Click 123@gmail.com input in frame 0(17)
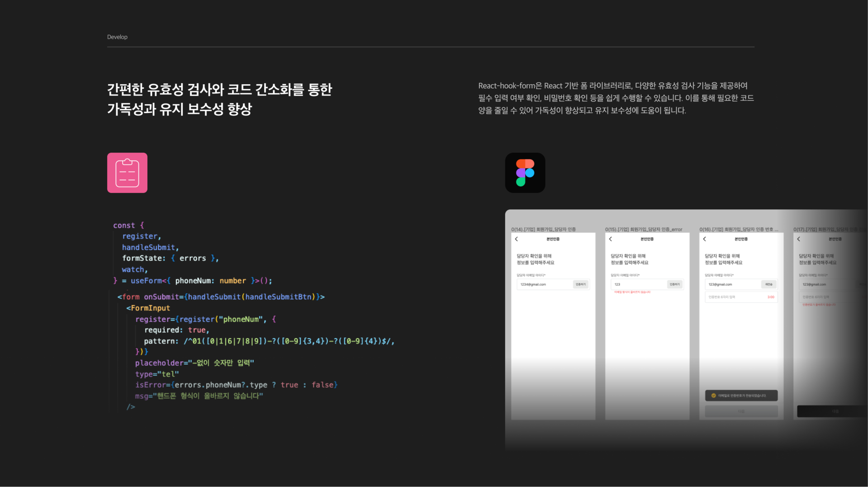Image resolution: width=868 pixels, height=487 pixels. [833, 284]
